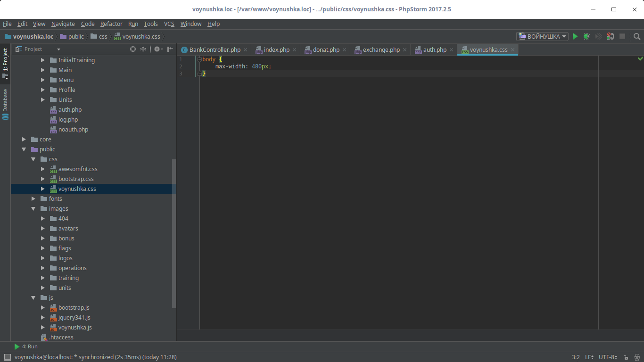
Task: Toggle tool window buttons in bottom-left corner
Action: point(7,357)
